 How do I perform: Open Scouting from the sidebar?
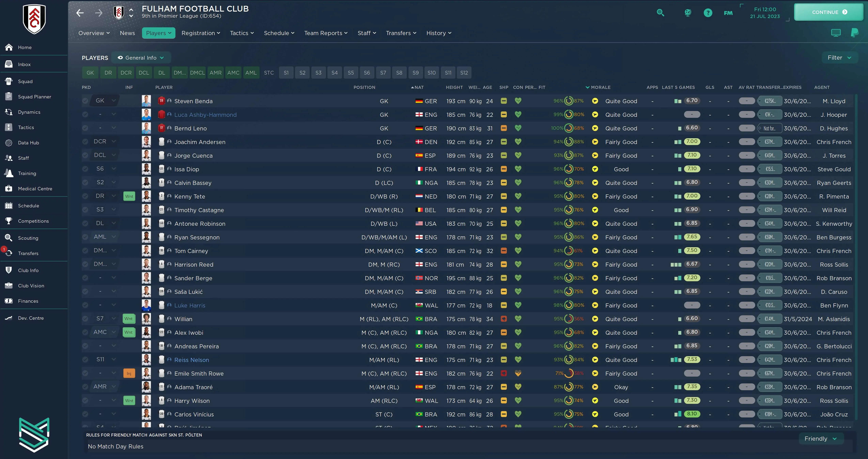tap(28, 238)
